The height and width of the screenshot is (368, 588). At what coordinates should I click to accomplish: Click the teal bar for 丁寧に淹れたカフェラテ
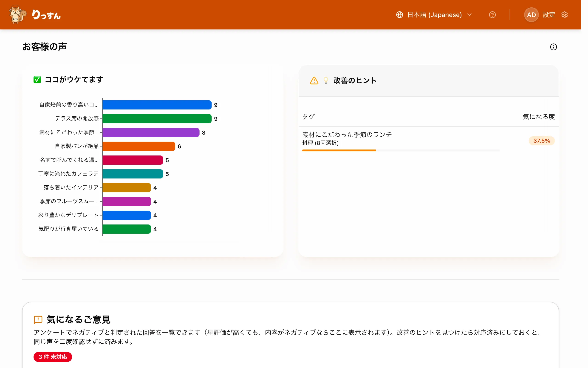tap(133, 174)
